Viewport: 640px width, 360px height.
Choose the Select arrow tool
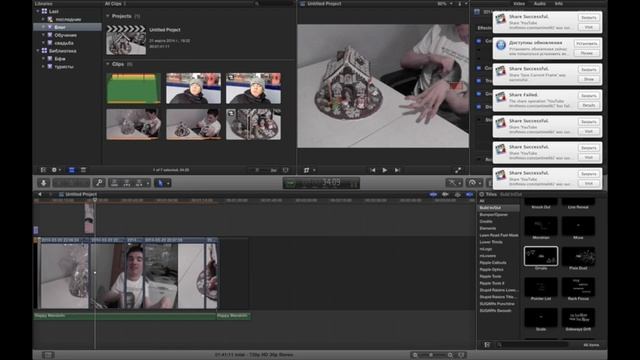pyautogui.click(x=160, y=183)
